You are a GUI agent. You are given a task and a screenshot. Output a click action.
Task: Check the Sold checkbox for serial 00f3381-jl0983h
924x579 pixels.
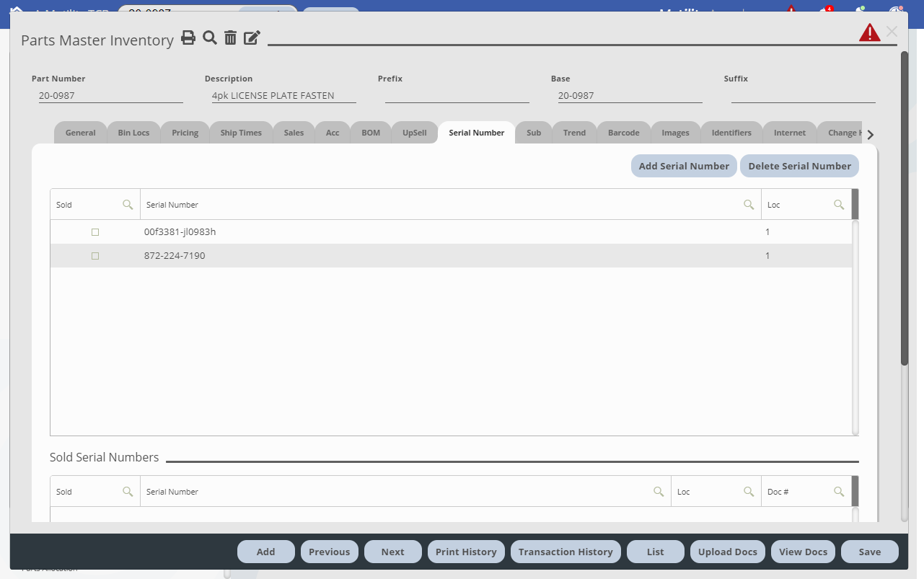tap(95, 231)
